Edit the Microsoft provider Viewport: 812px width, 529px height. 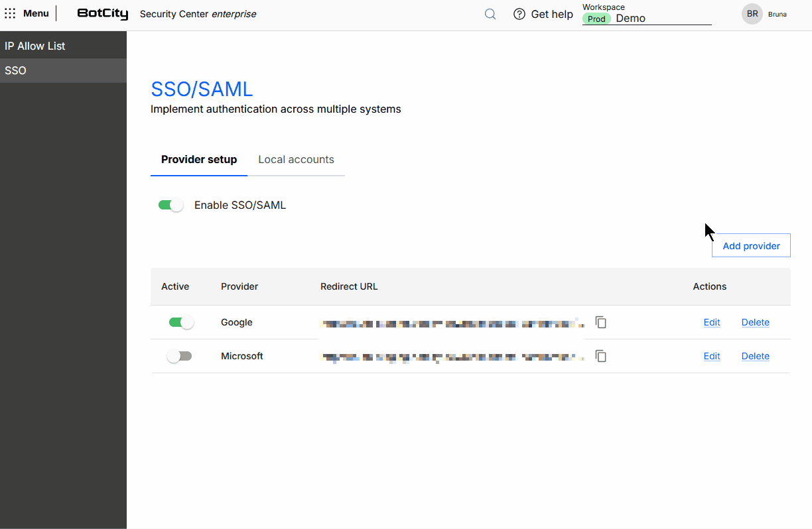click(712, 356)
